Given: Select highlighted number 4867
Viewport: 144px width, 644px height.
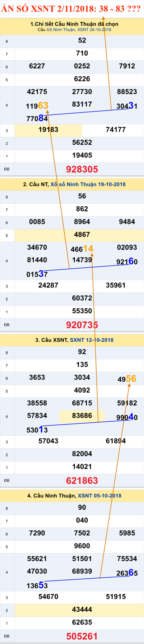Looking at the screenshot, I should [x=82, y=235].
